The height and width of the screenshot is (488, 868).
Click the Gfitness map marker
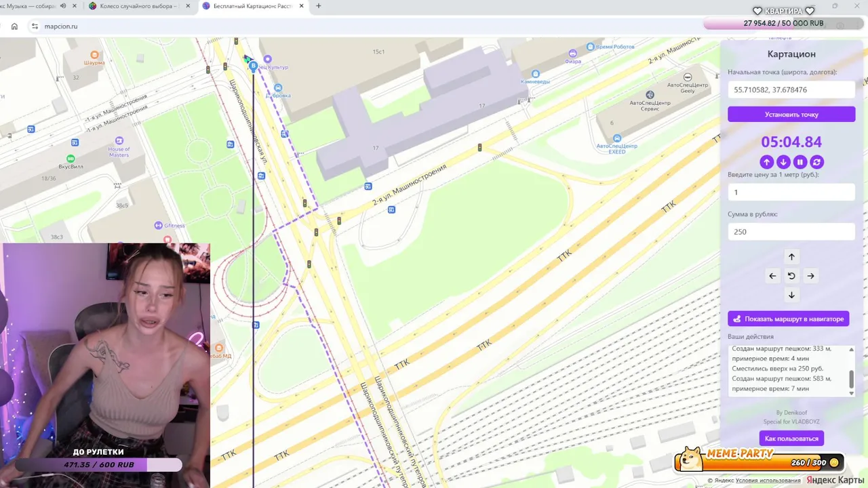point(158,225)
